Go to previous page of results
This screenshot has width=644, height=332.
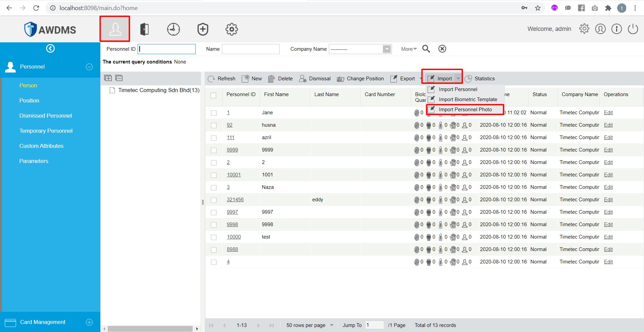click(x=225, y=325)
